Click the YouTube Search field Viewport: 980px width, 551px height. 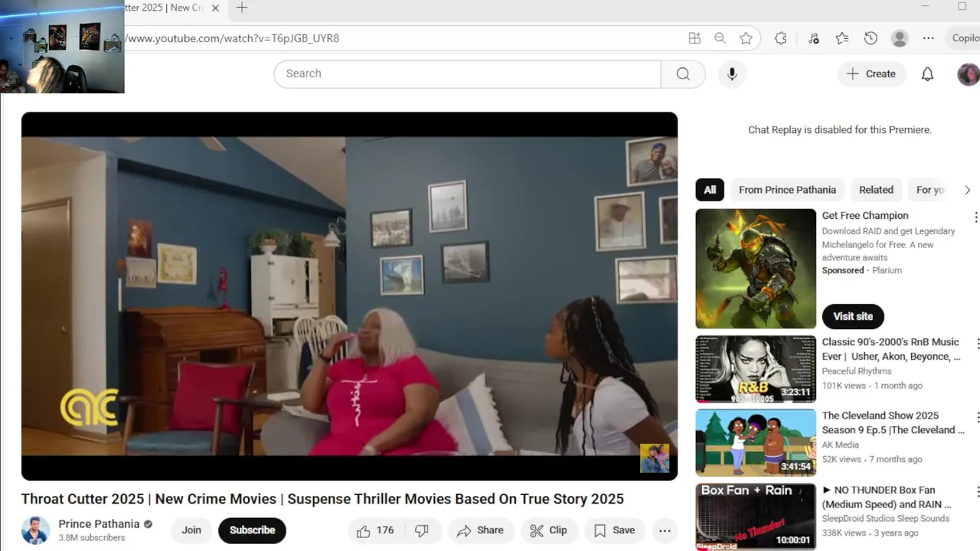[x=467, y=73]
